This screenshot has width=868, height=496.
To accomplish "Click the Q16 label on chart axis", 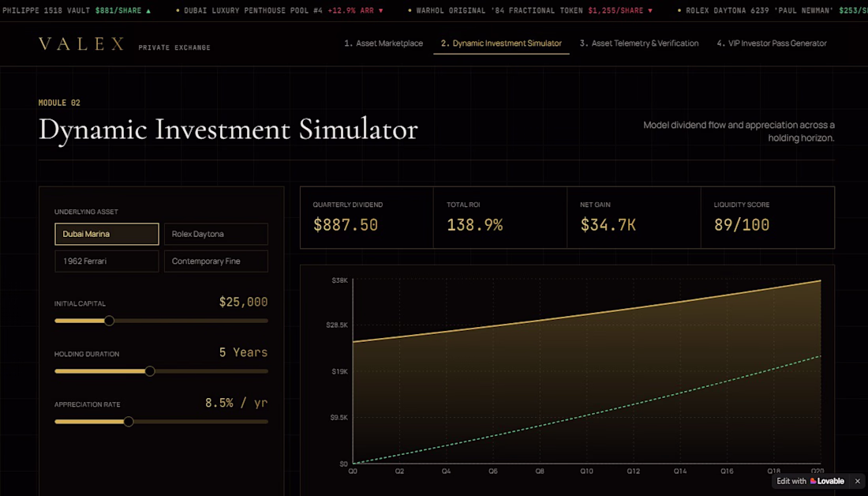I will pyautogui.click(x=727, y=471).
